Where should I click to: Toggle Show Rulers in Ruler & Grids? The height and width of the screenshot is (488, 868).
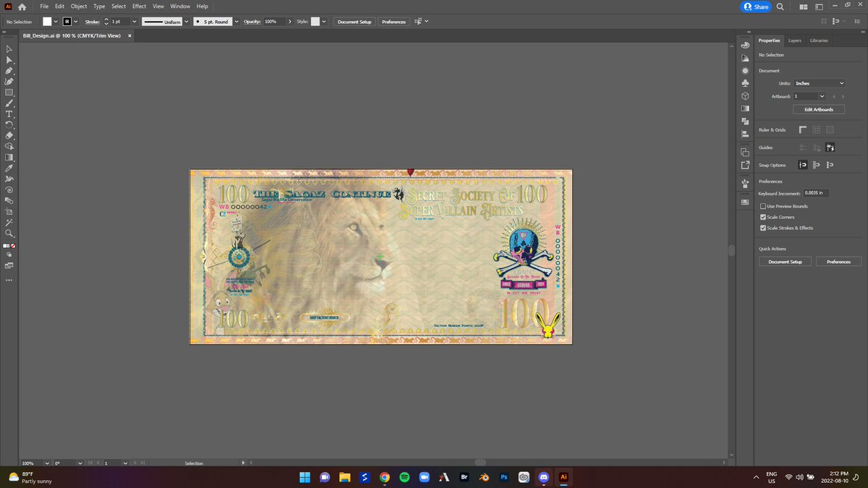(803, 129)
